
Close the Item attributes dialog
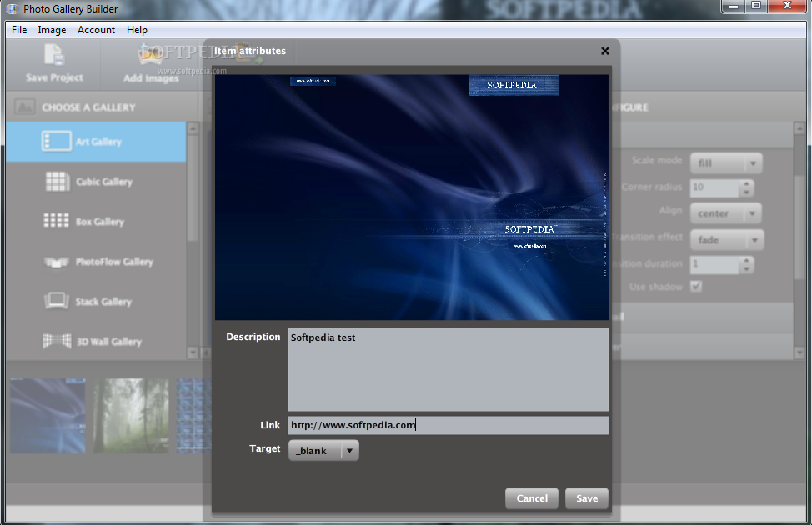(x=605, y=51)
